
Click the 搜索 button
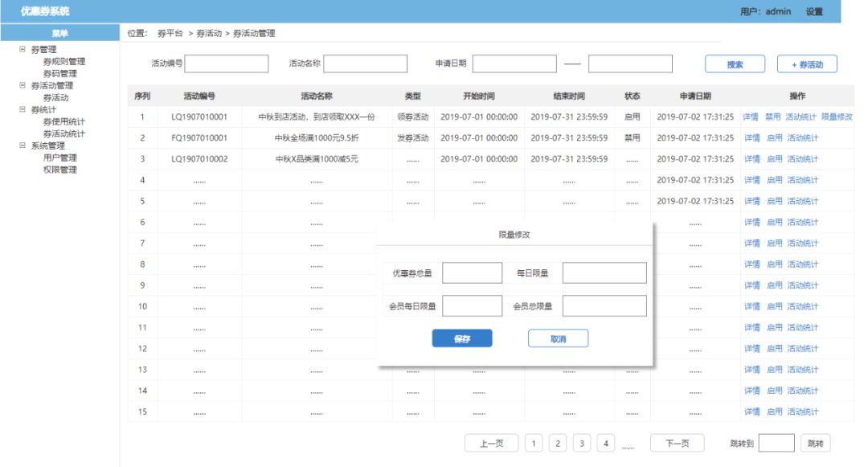735,63
